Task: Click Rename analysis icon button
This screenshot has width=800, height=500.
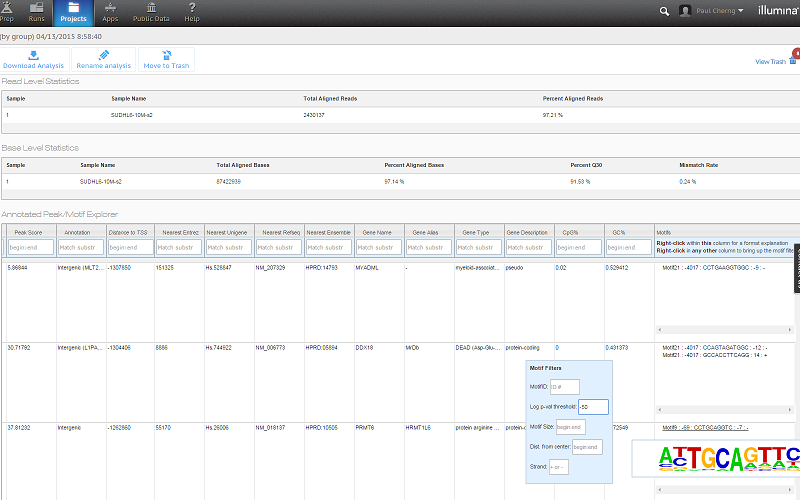Action: point(104,60)
